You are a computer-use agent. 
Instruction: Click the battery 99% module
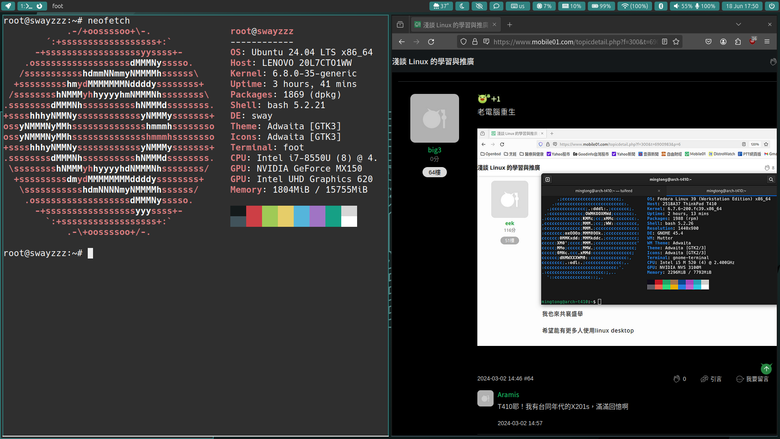point(601,6)
